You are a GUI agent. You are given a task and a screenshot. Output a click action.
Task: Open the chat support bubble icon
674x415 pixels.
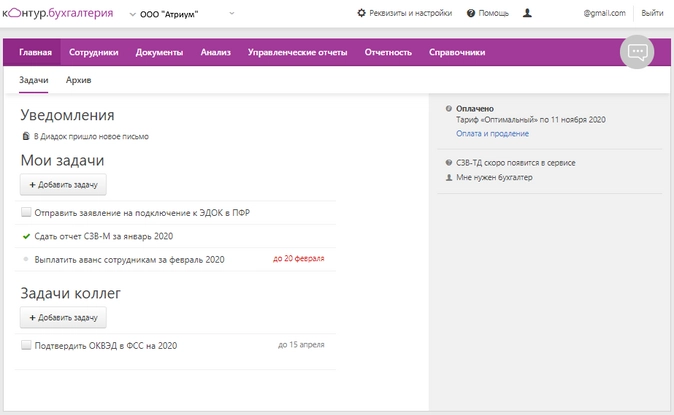coord(637,52)
